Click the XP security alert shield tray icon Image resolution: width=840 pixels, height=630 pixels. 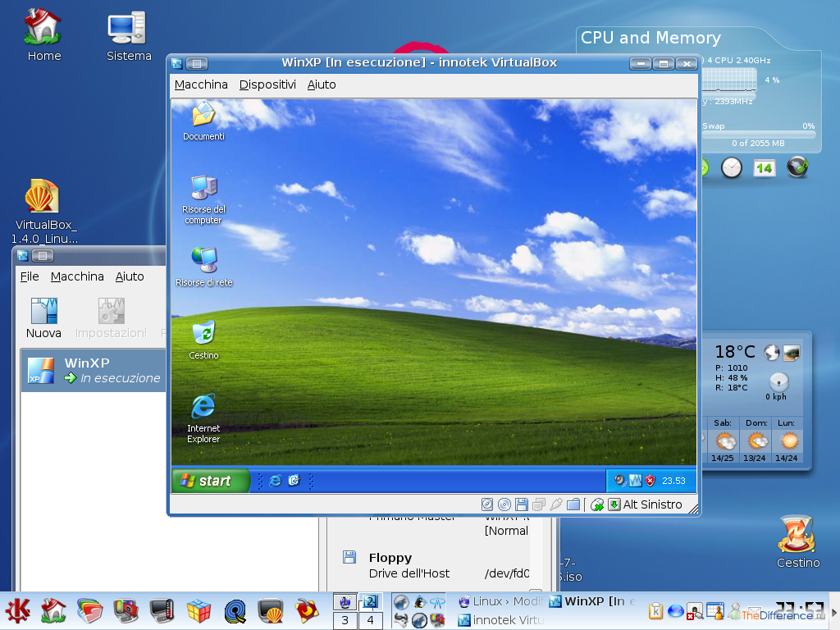pyautogui.click(x=650, y=481)
